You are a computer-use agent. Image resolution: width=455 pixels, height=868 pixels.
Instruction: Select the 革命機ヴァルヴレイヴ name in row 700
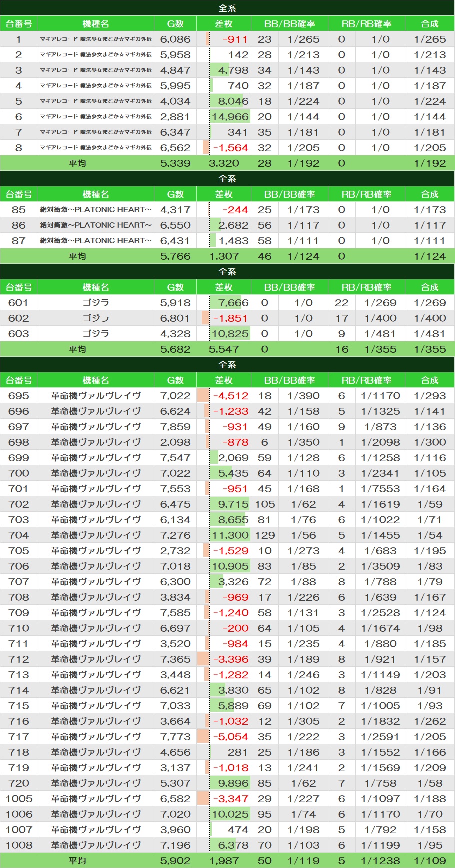point(96,473)
